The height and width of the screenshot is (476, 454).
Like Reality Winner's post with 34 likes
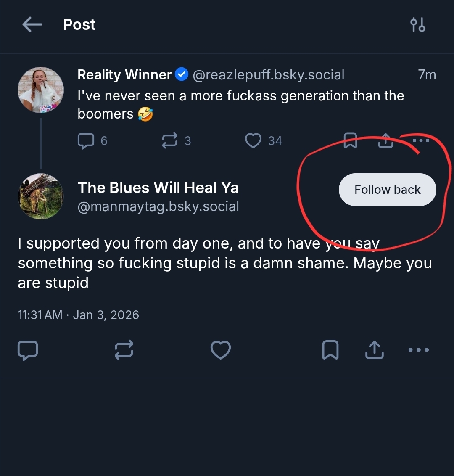253,141
